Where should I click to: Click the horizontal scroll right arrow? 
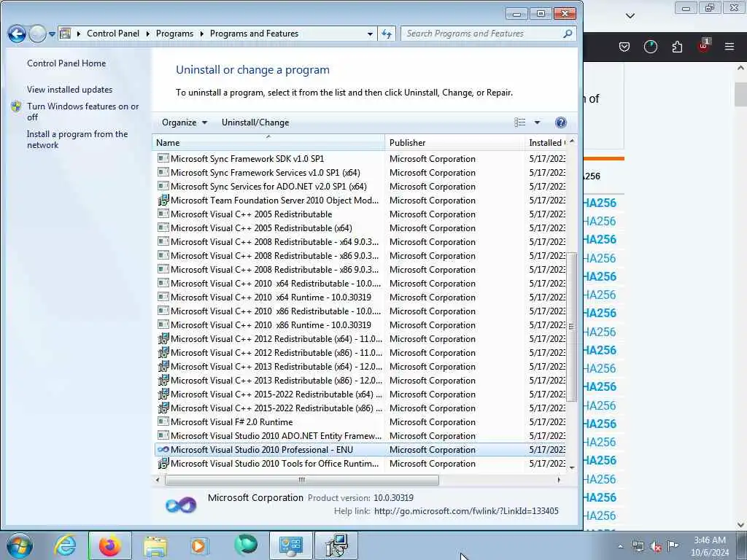[x=559, y=480]
